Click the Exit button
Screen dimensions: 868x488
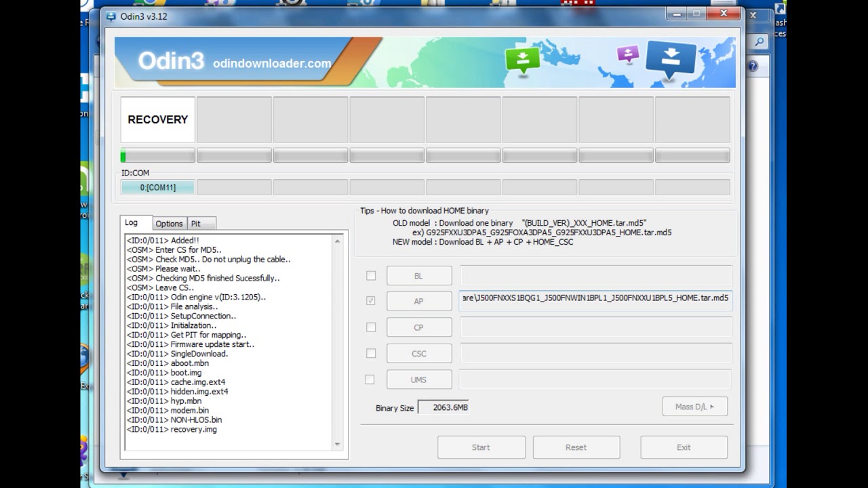point(684,447)
